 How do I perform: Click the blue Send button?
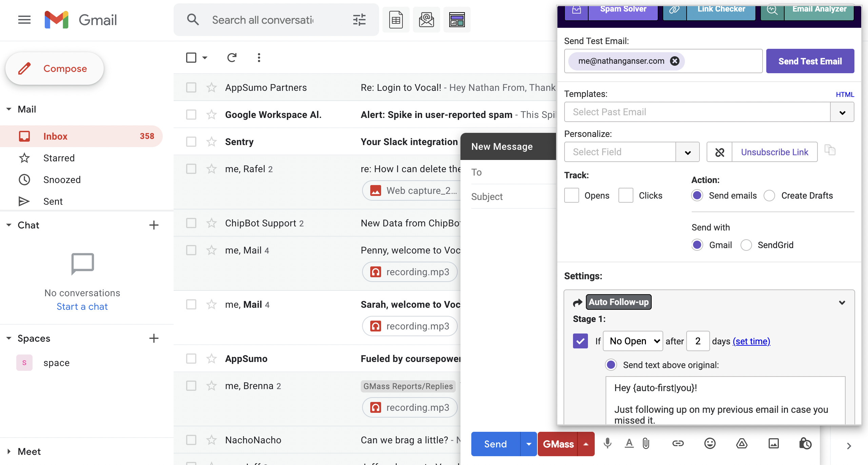tap(495, 444)
